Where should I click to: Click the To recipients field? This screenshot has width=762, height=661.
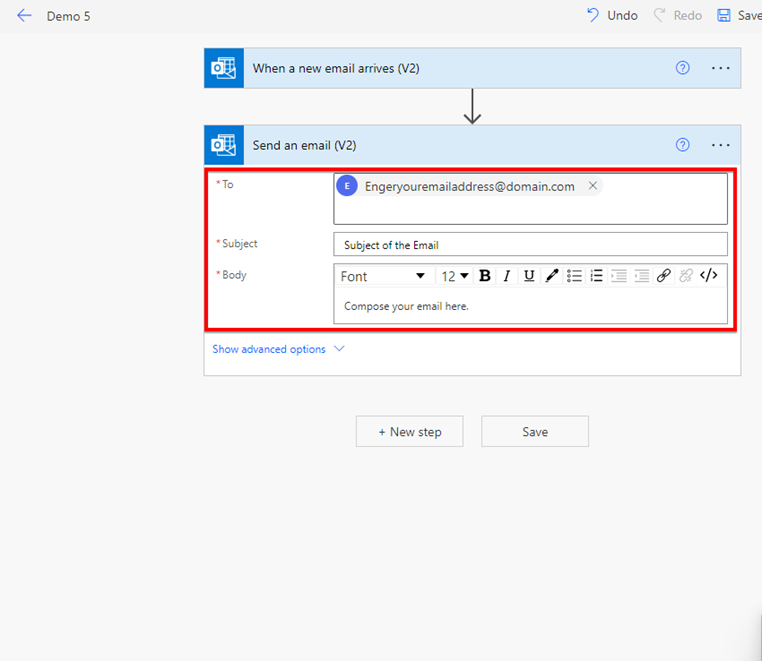click(x=530, y=199)
